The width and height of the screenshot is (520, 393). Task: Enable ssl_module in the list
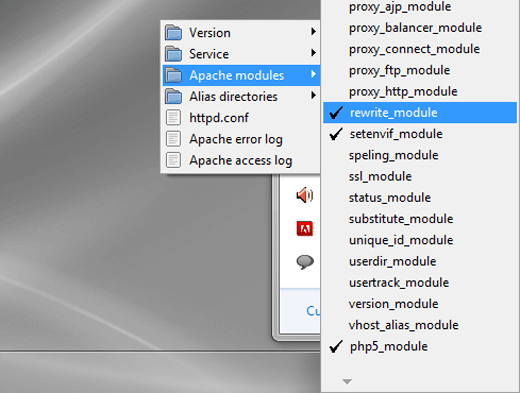coord(420,176)
